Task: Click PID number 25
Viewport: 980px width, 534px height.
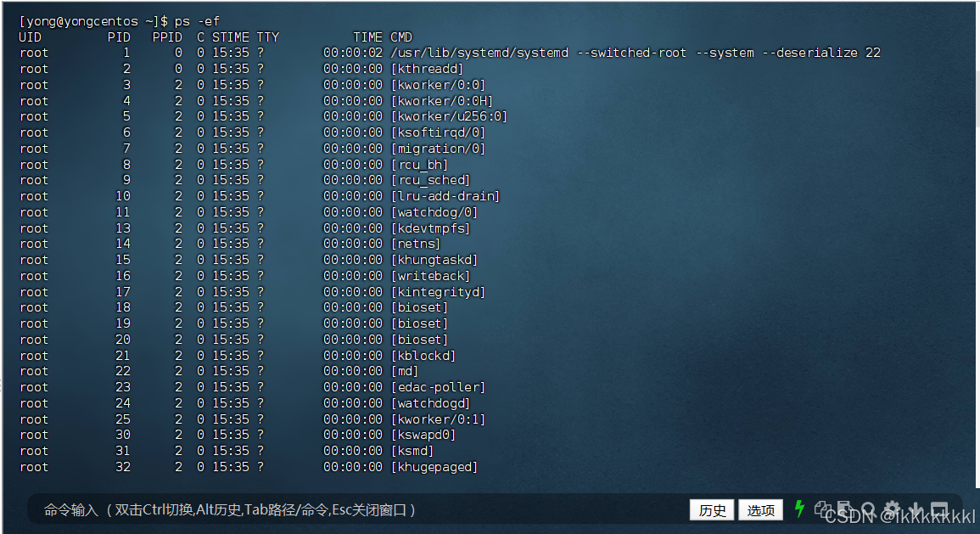Action: 123,419
